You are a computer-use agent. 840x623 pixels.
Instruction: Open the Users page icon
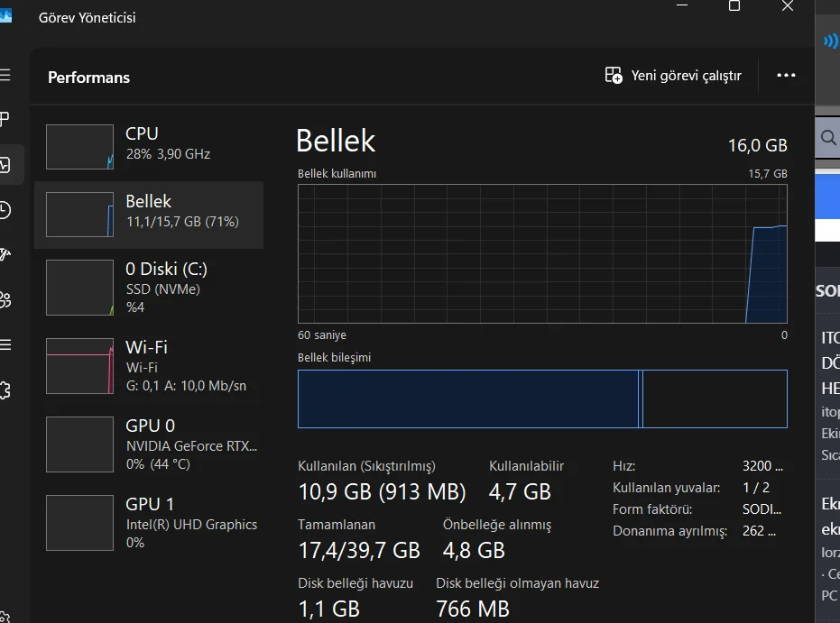click(x=5, y=300)
